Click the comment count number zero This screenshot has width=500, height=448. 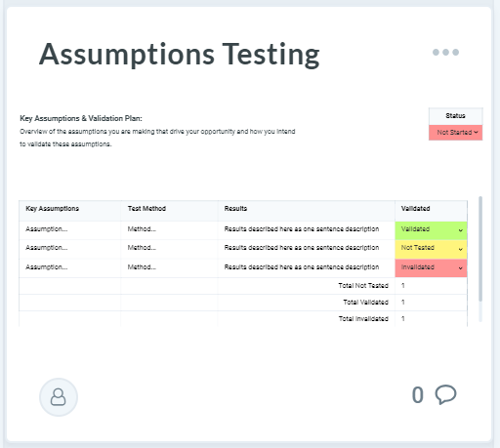[418, 395]
